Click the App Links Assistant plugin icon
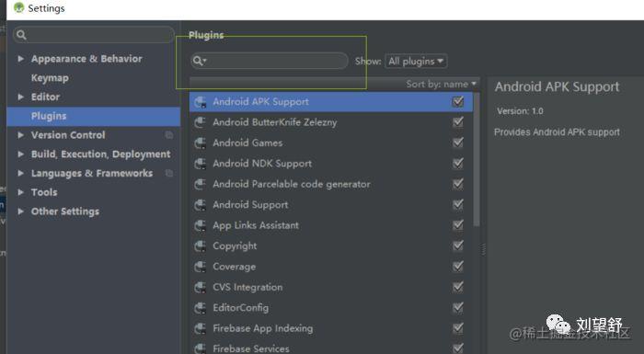The image size is (644, 354). click(x=200, y=225)
